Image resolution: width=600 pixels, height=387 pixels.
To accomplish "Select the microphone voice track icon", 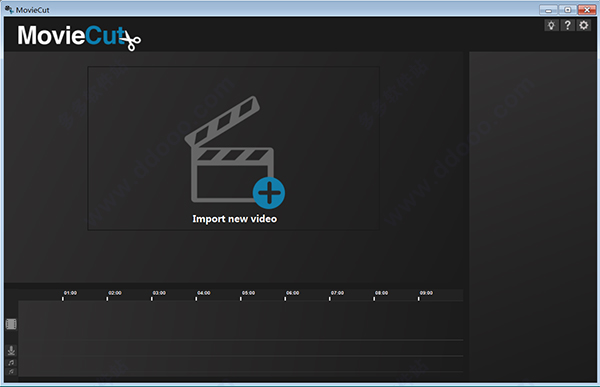I will pyautogui.click(x=11, y=350).
